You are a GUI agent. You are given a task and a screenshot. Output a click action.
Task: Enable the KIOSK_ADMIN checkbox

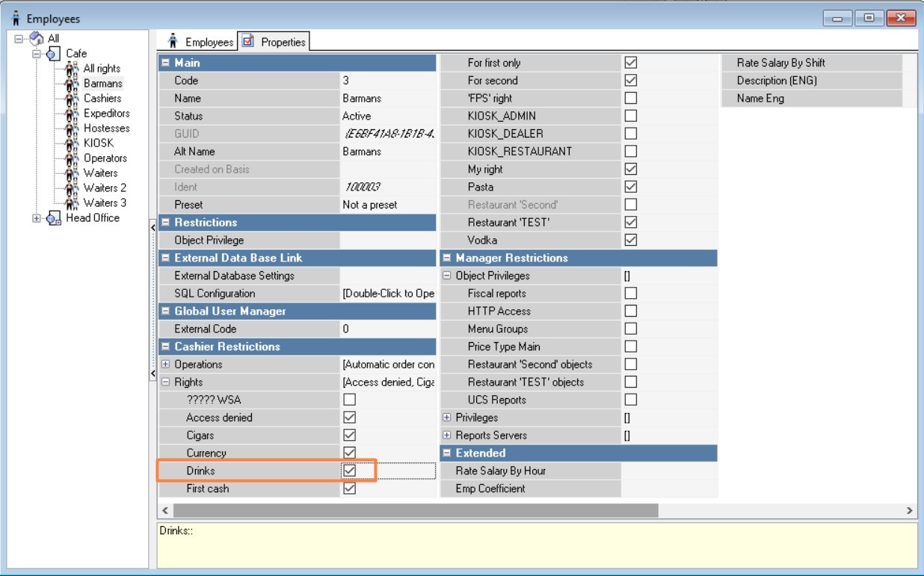631,116
